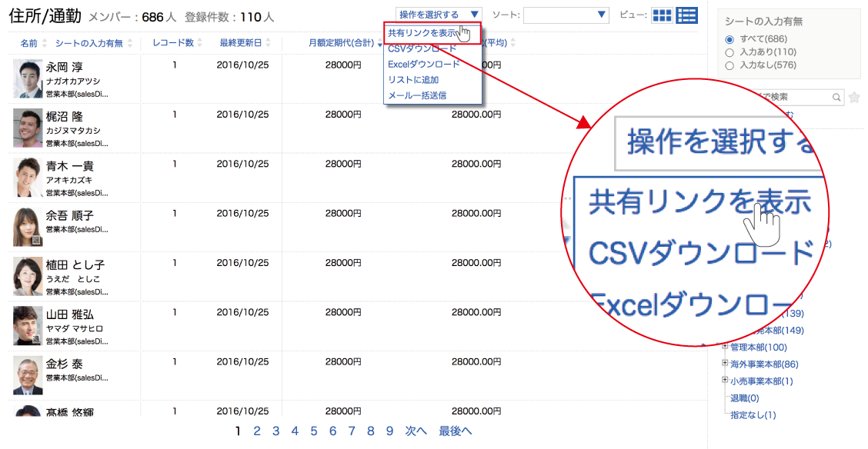Choose リストに追加 from the menu
Screen dimensions: 868x449
(413, 80)
